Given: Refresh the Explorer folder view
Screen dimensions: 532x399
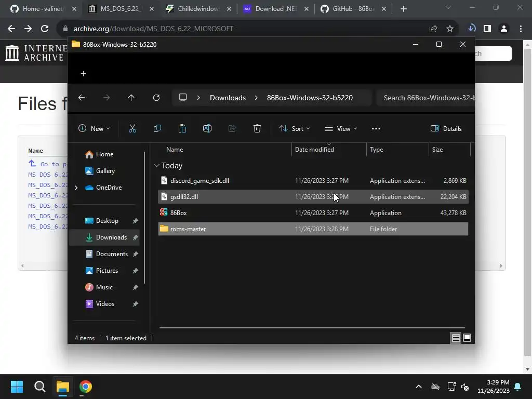Looking at the screenshot, I should [x=156, y=98].
